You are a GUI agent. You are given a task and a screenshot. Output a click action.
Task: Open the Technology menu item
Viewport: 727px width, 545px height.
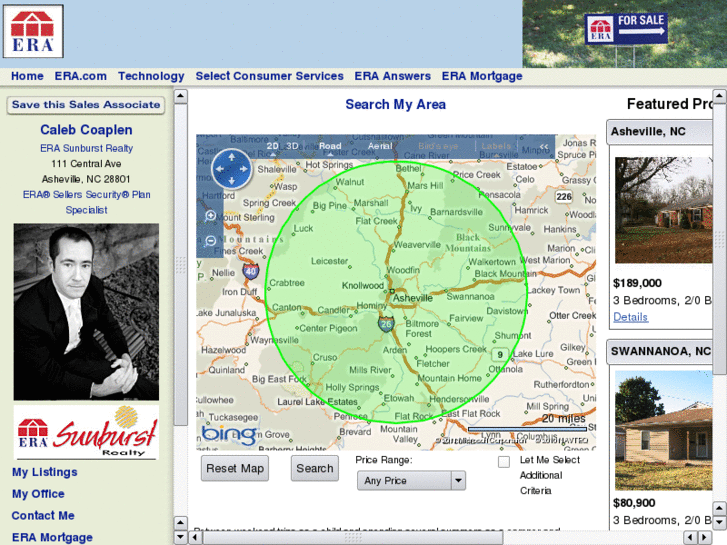[151, 76]
